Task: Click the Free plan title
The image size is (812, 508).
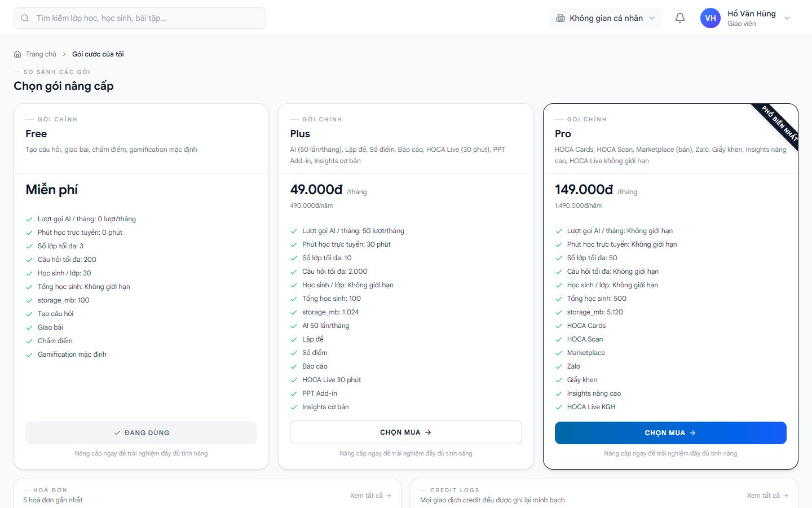Action: (x=36, y=134)
